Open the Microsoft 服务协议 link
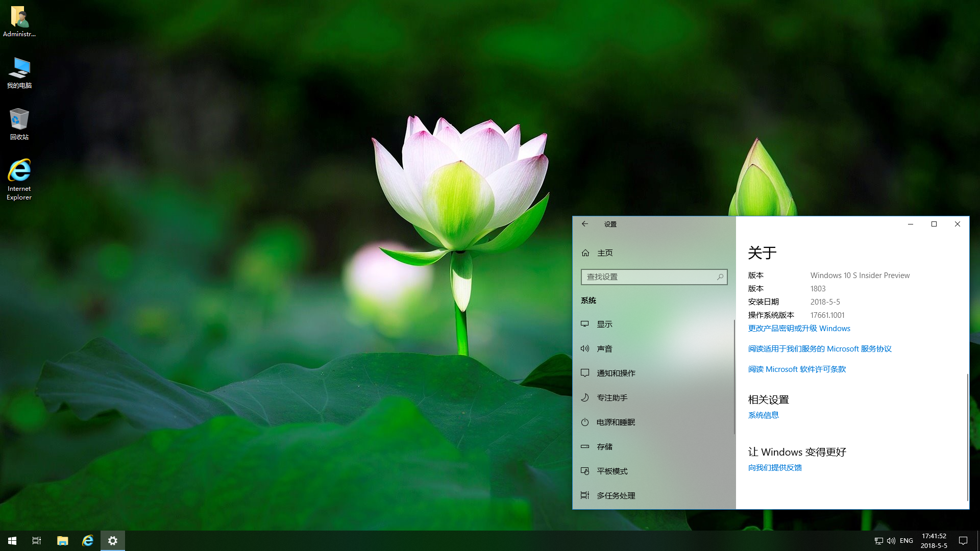 point(820,349)
